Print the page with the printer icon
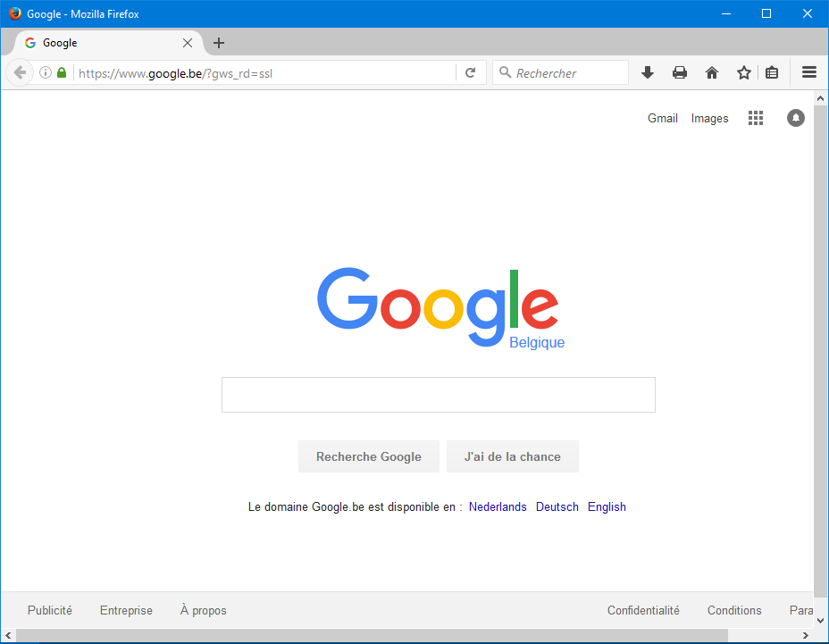 click(x=680, y=72)
